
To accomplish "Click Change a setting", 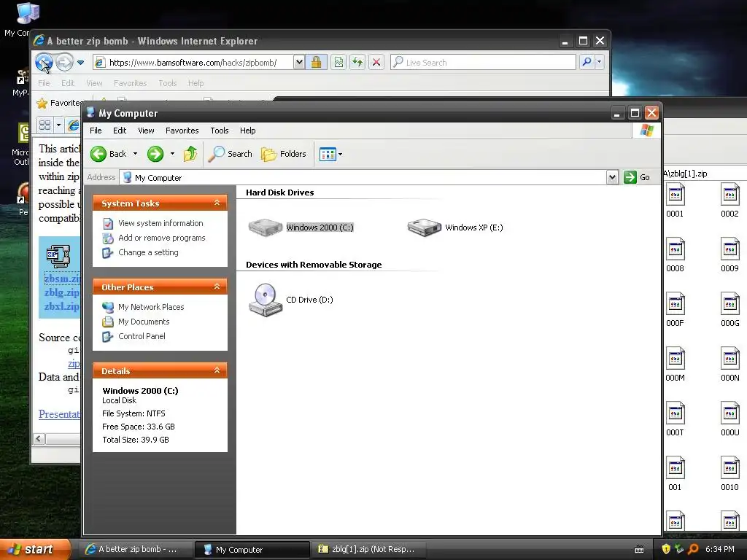I will (x=148, y=252).
